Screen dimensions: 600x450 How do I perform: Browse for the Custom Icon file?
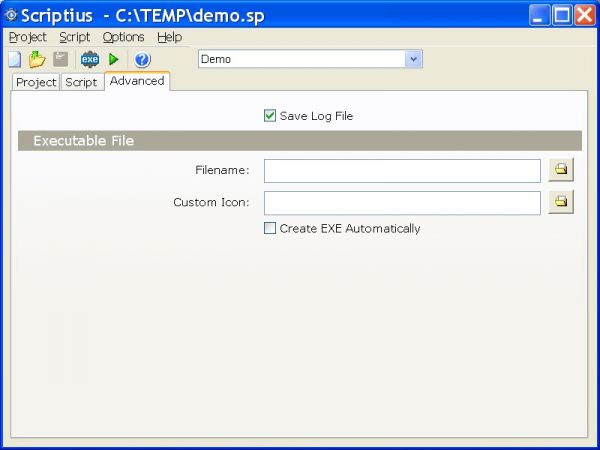click(561, 201)
